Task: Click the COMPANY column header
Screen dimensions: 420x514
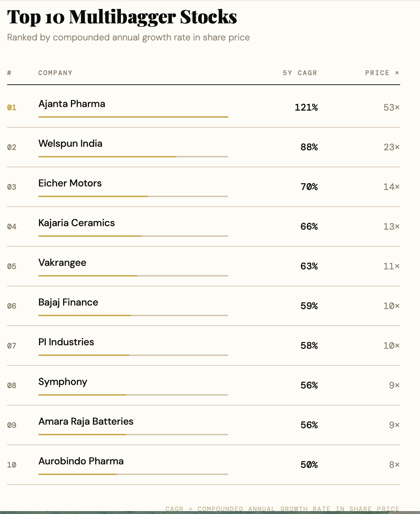Action: click(55, 73)
